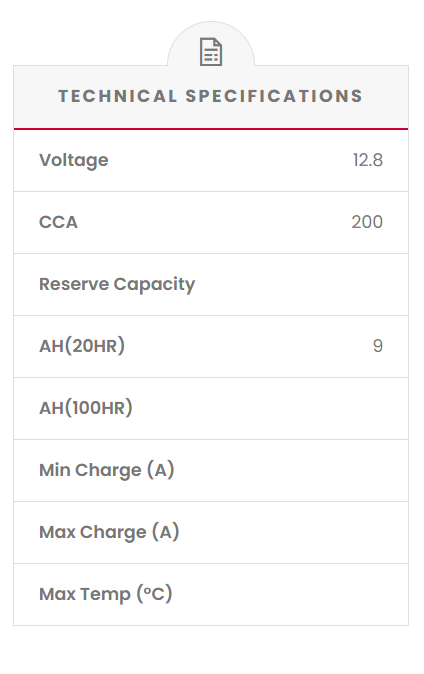The height and width of the screenshot is (674, 424).
Task: Select the Technical Specifications heading
Action: [x=211, y=96]
